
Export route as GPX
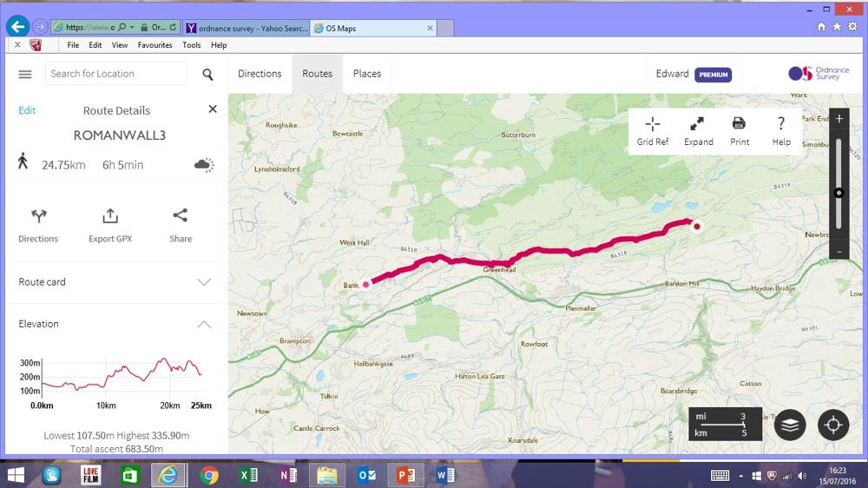pyautogui.click(x=110, y=226)
